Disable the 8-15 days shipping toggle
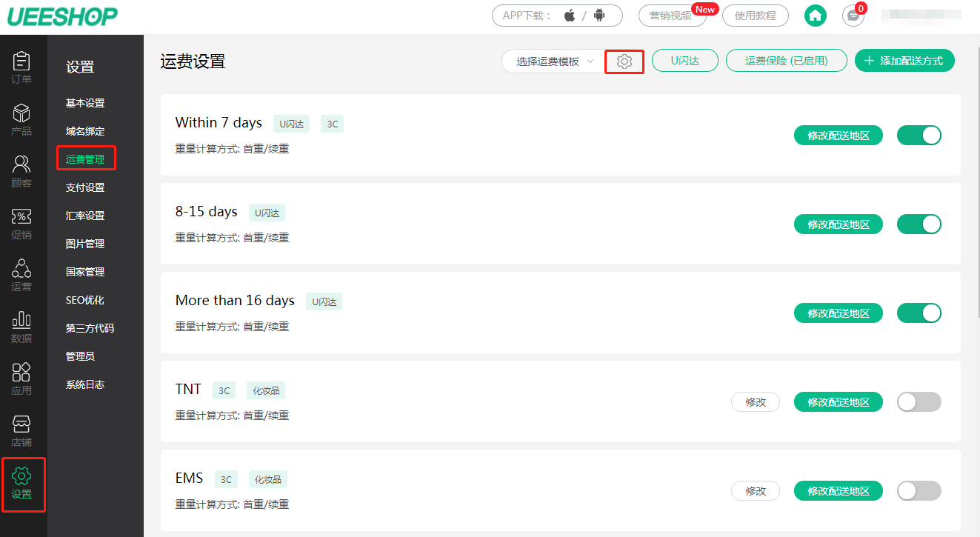The image size is (980, 537). pos(919,224)
